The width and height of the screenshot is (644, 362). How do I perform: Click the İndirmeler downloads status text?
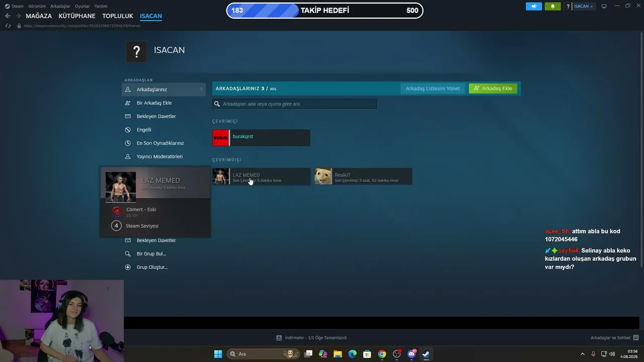point(316,338)
